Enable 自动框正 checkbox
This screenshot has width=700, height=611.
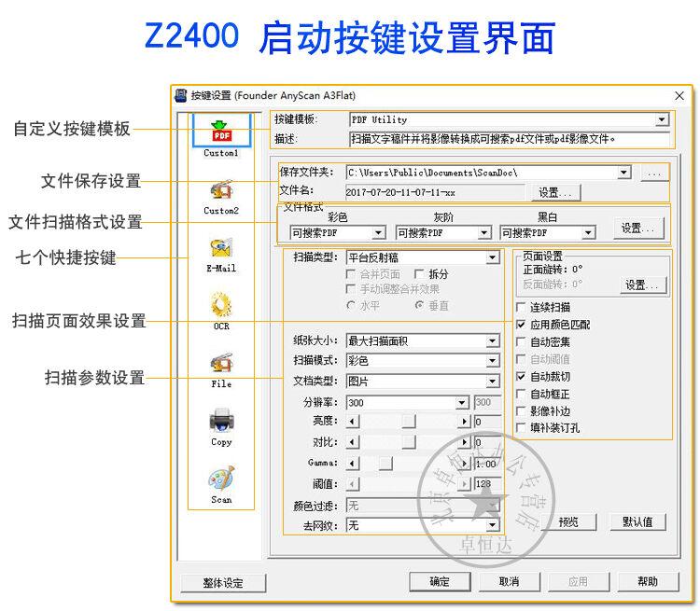click(521, 394)
